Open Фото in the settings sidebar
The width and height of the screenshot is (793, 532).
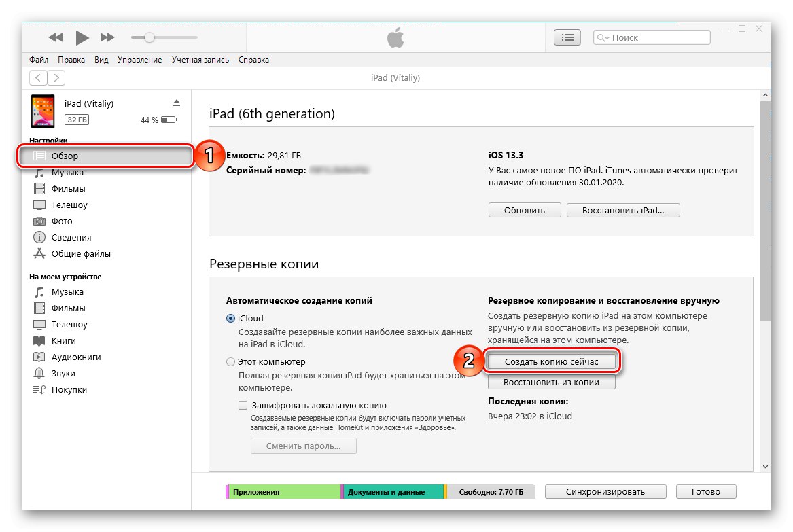62,221
